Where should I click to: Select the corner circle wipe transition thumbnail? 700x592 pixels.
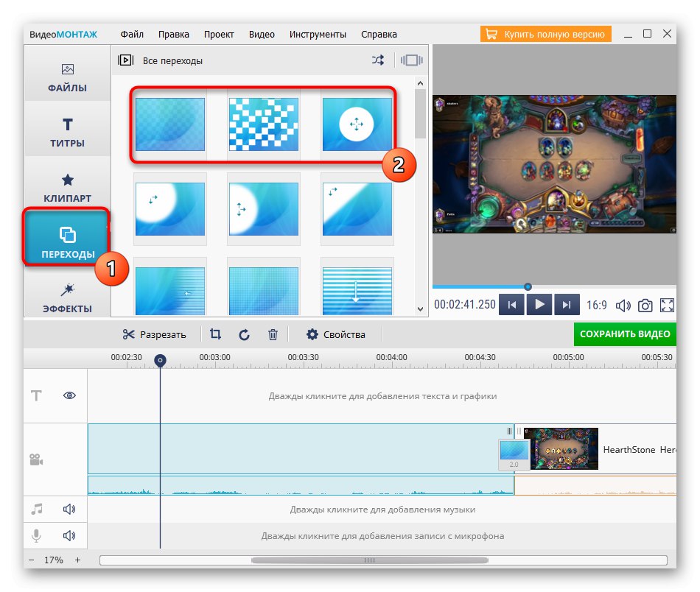[170, 209]
